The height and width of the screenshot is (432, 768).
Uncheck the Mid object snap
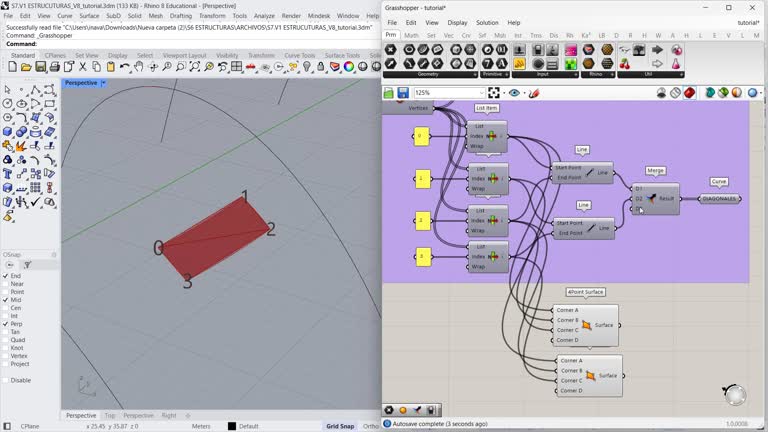[x=6, y=300]
